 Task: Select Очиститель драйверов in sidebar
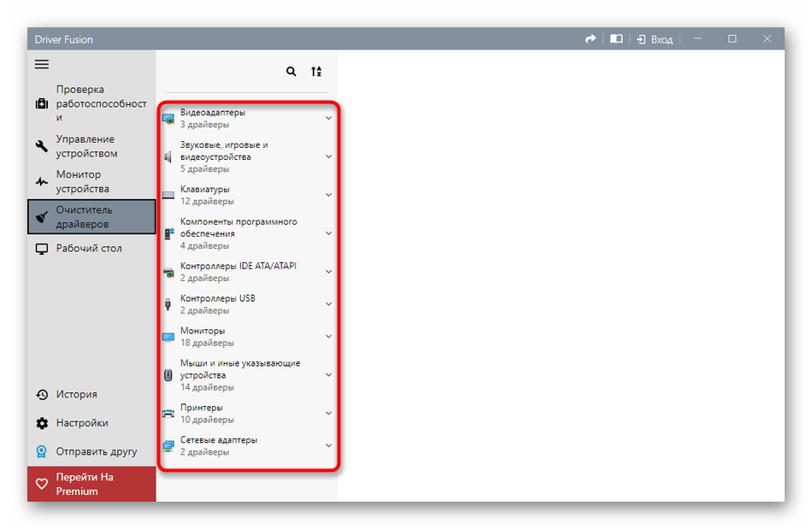point(91,217)
